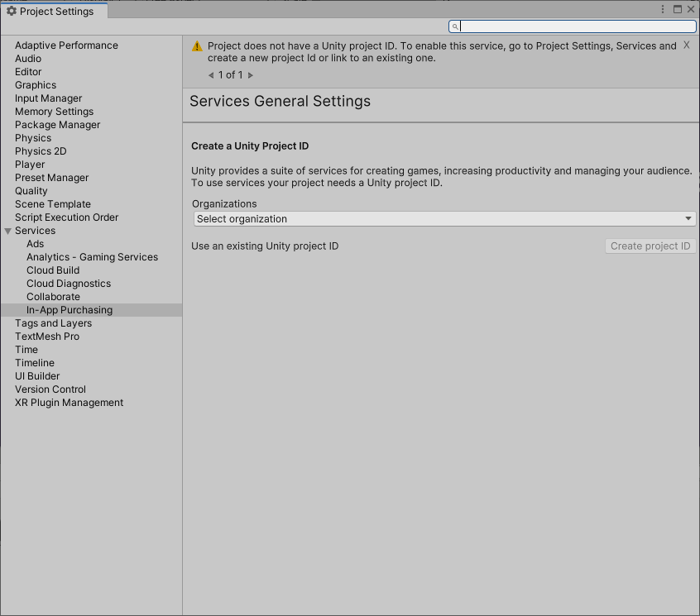Screen dimensions: 700x616
Task: Go to previous notification arrow
Action: point(211,75)
